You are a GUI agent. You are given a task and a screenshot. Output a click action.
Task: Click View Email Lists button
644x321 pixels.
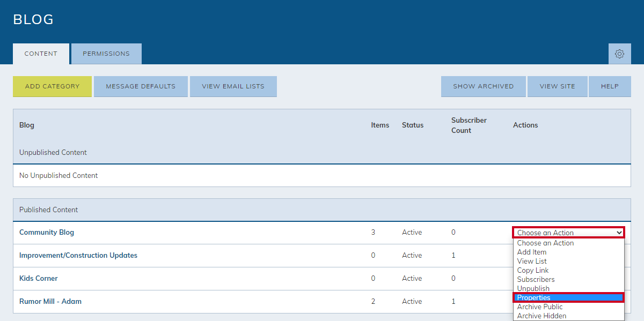point(233,86)
